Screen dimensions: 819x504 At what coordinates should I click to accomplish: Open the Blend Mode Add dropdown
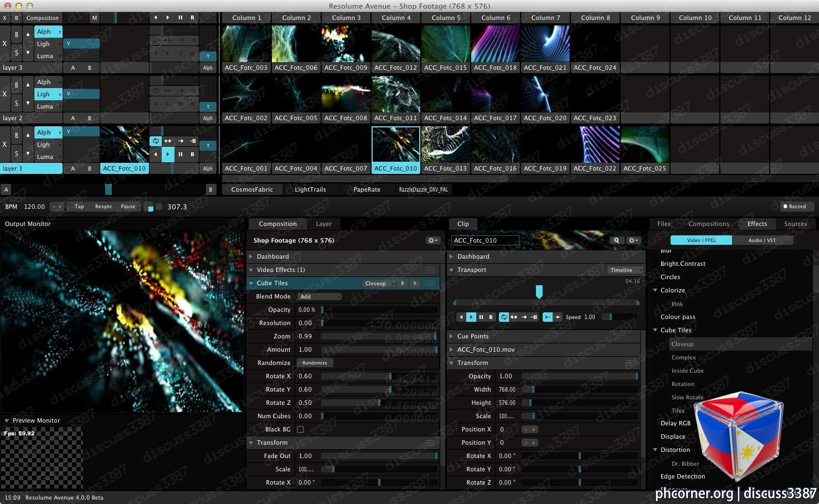[319, 296]
